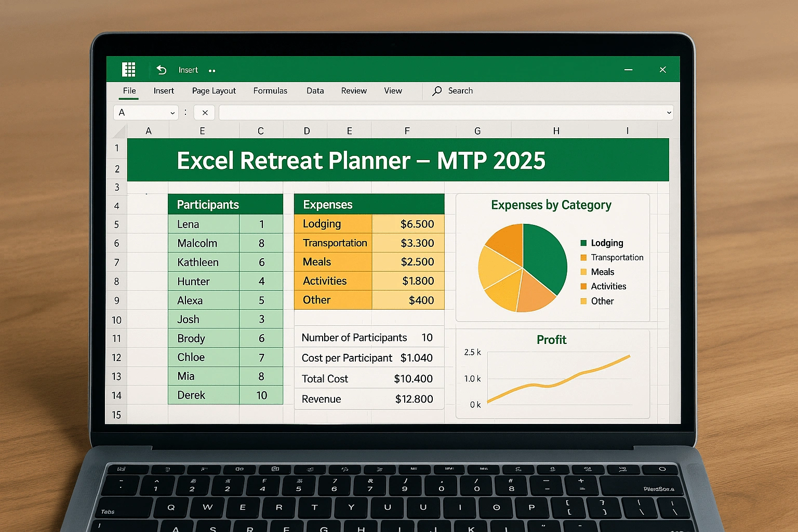Viewport: 798px width, 532px height.
Task: Click the Number of Participants label
Action: [354, 338]
